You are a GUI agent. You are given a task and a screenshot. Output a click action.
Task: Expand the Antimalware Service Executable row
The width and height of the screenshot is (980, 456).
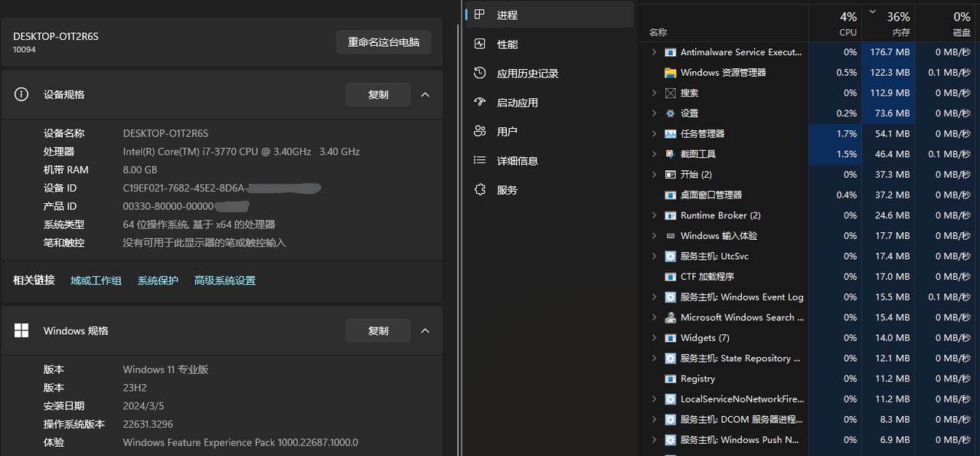[654, 52]
